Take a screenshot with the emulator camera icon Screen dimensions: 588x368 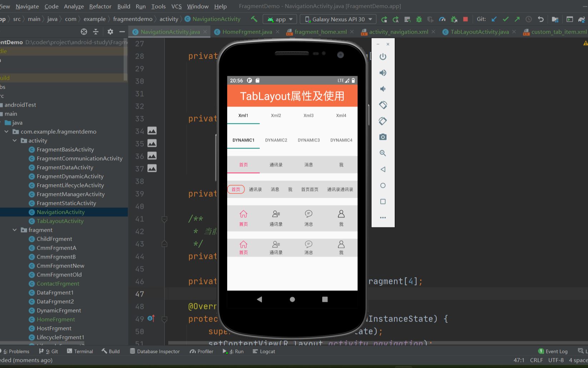click(x=383, y=137)
